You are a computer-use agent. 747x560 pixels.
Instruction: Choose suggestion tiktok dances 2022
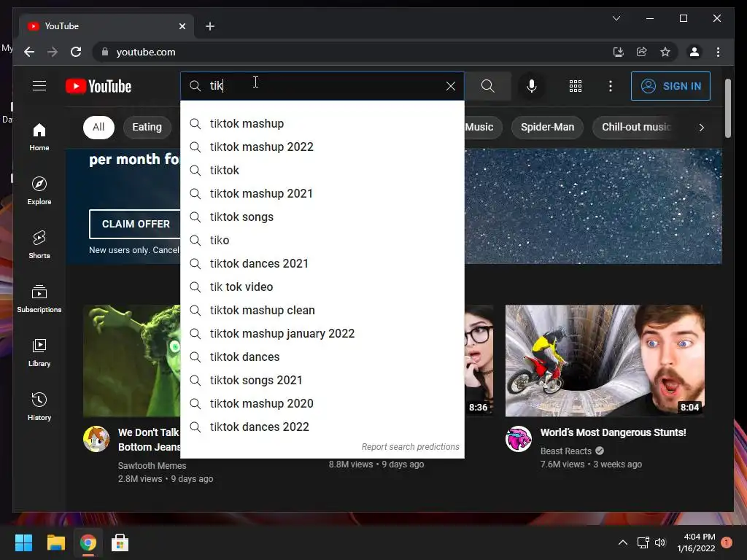click(322, 427)
